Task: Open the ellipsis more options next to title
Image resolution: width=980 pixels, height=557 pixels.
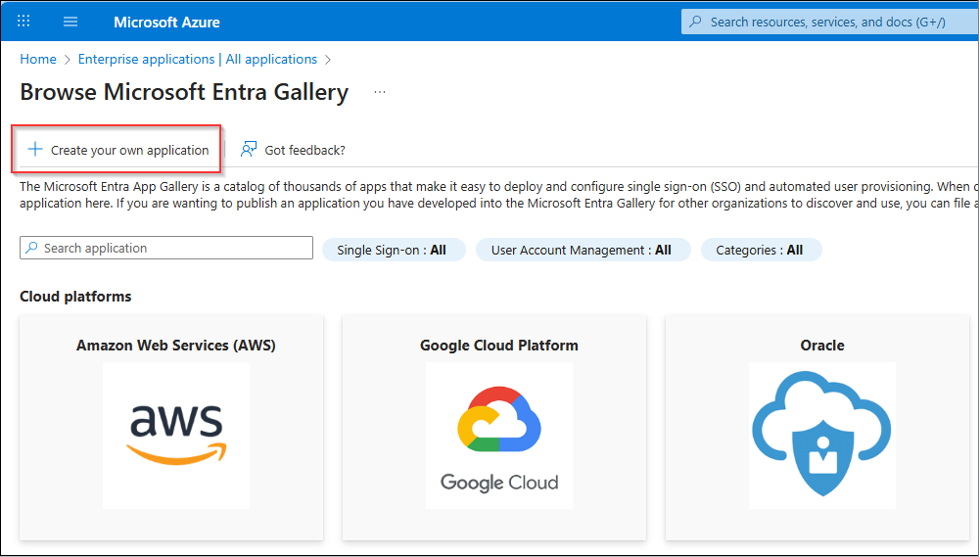Action: click(380, 92)
